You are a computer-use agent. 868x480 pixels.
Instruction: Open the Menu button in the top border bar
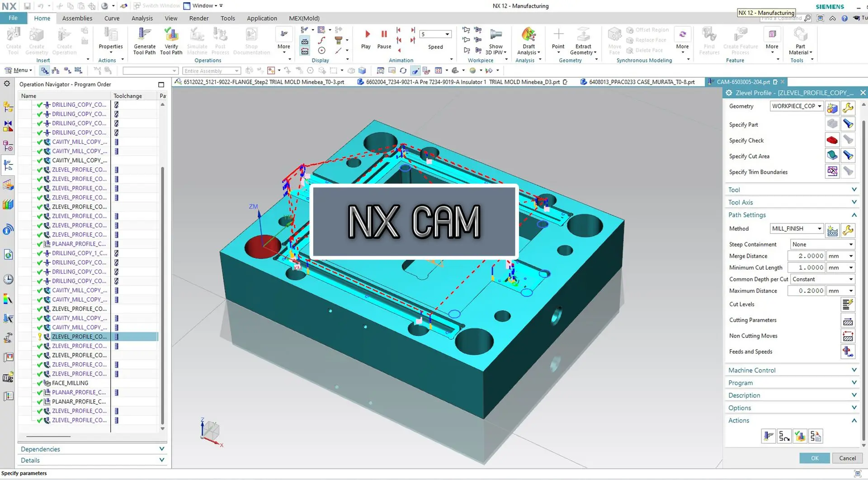coord(18,70)
